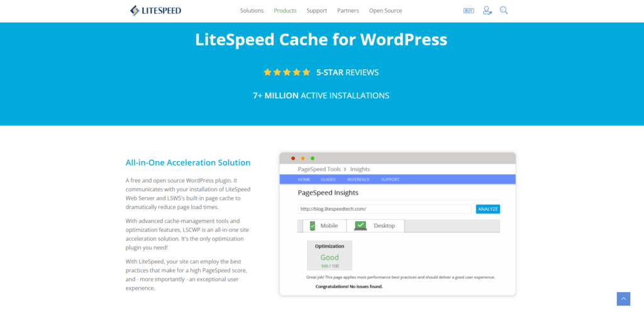The image size is (644, 318).
Task: Click the ANALYZE button
Action: pyautogui.click(x=488, y=209)
